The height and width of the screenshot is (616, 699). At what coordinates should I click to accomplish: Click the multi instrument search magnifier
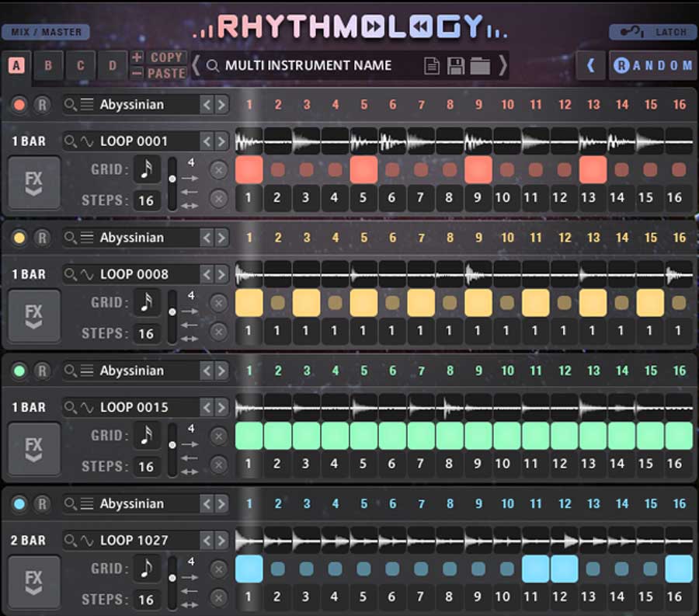(213, 66)
